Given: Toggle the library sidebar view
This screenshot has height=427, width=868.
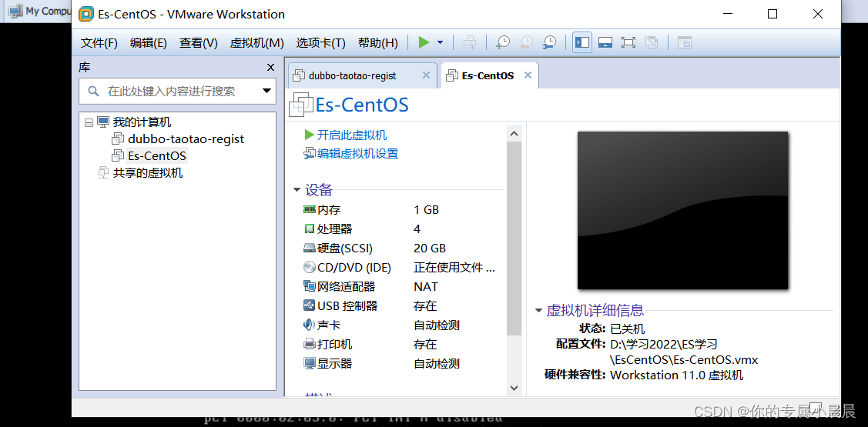Looking at the screenshot, I should [581, 42].
